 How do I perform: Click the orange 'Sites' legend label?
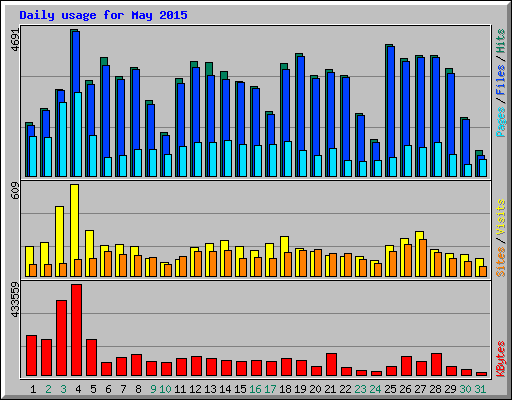[x=501, y=262]
